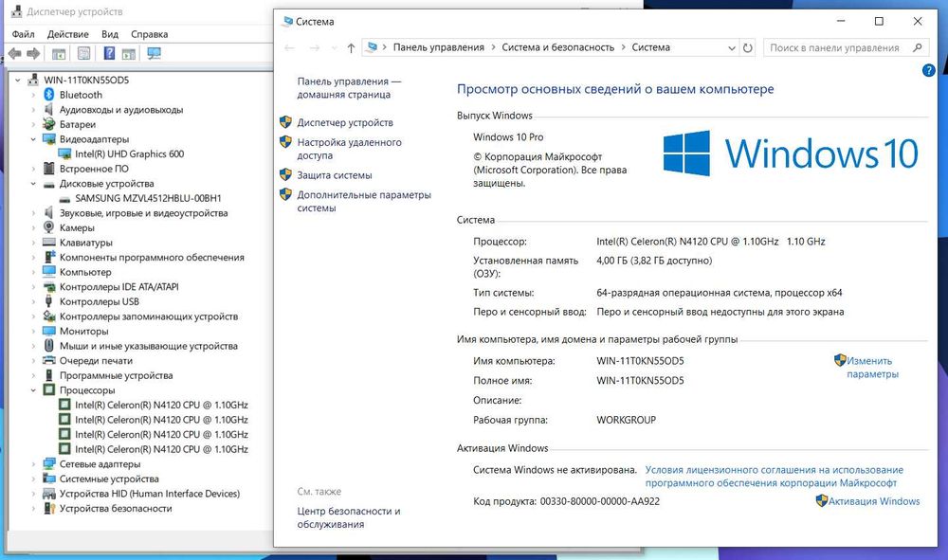Open the Действие menu

pos(67,34)
